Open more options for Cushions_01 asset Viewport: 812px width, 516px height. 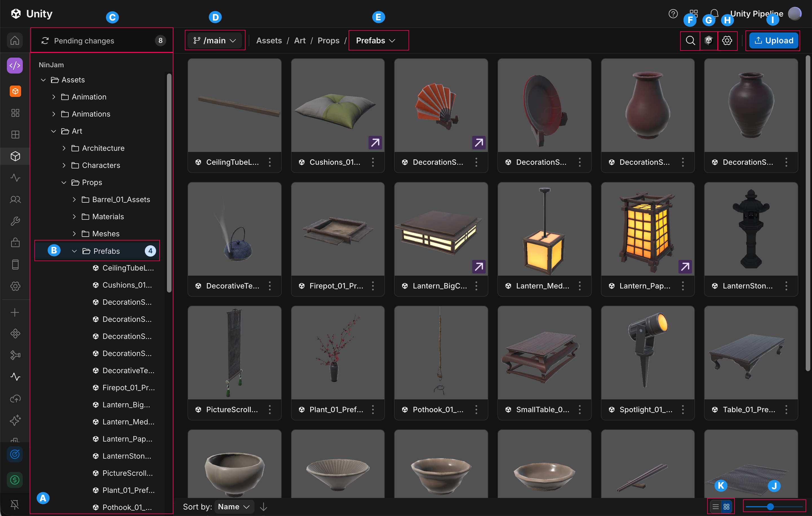point(373,162)
